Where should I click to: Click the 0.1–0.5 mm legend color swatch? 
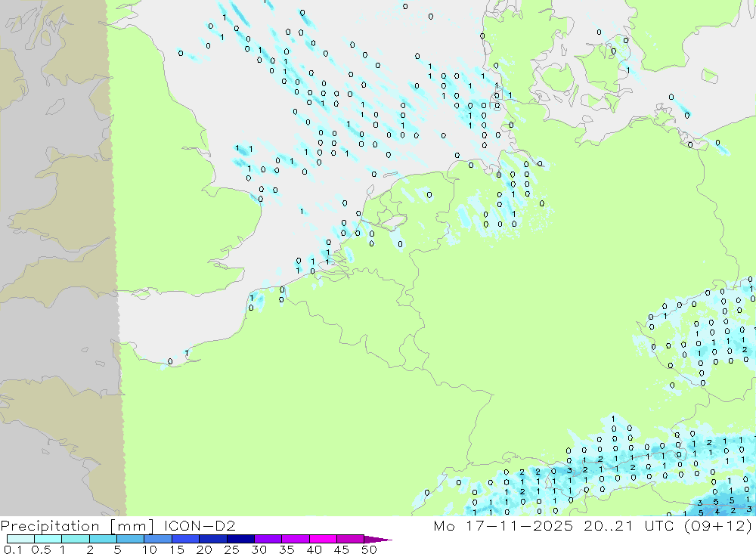[20, 539]
